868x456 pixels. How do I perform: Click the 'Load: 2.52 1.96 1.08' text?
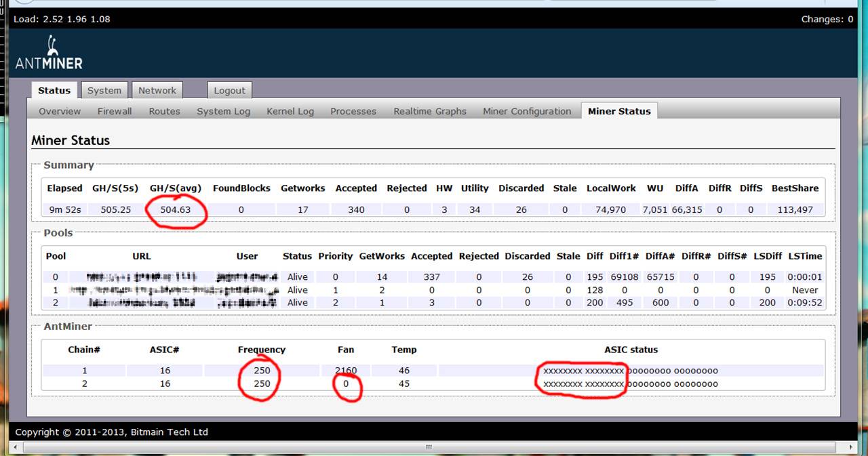pyautogui.click(x=62, y=19)
